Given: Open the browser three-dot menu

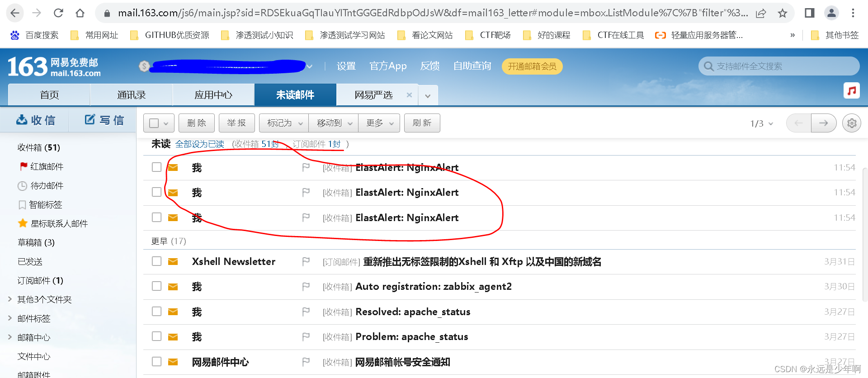Looking at the screenshot, I should [853, 13].
